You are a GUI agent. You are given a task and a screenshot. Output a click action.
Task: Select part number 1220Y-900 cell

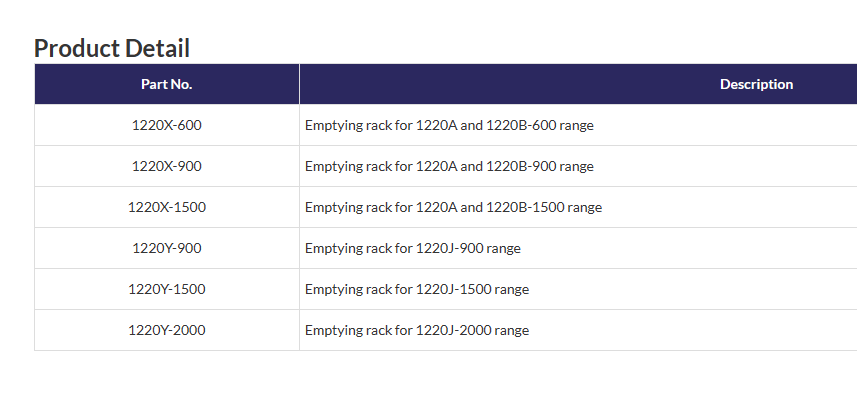coord(166,249)
